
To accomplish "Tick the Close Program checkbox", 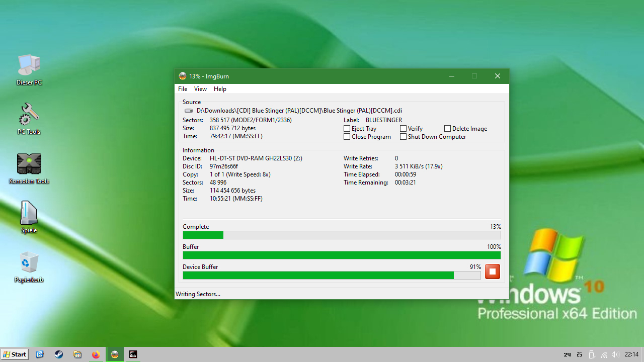I will click(347, 137).
